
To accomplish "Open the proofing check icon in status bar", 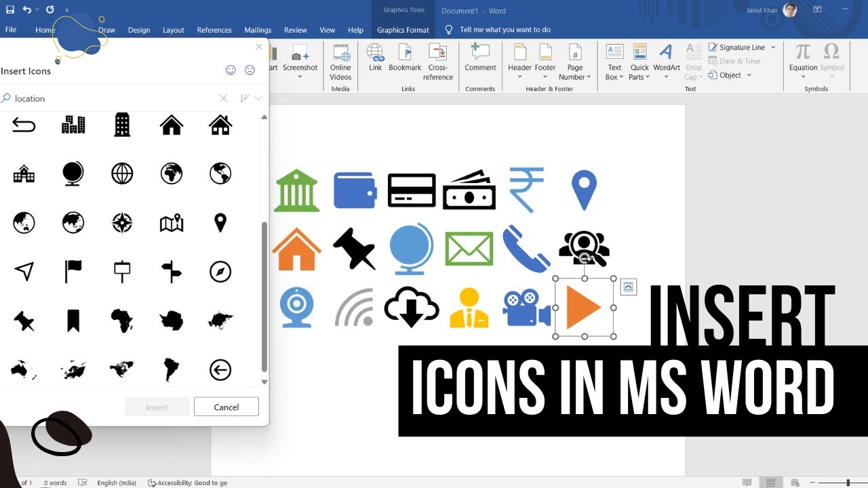I will pos(83,483).
